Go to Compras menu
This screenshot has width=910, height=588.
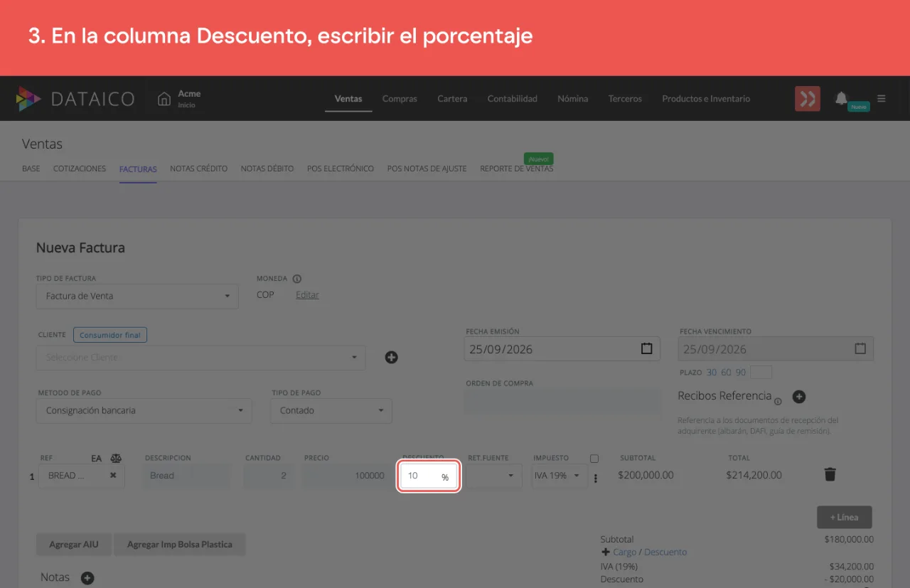coord(400,99)
